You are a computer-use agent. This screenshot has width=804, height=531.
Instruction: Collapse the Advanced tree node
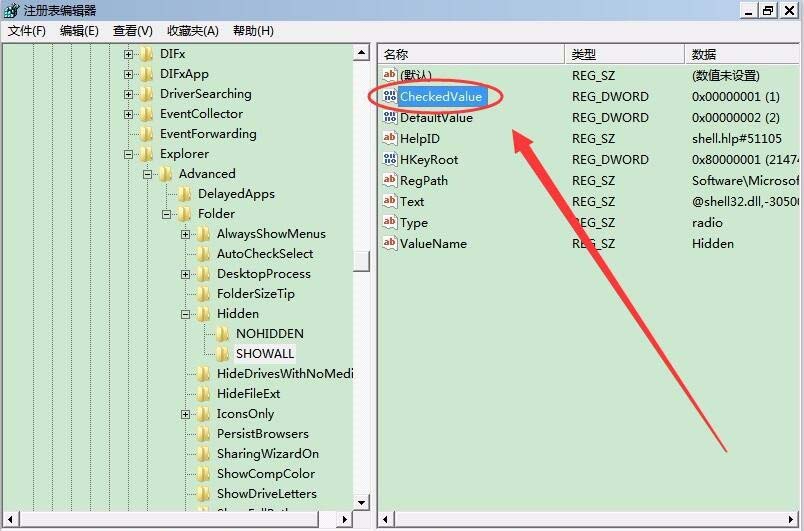(148, 174)
